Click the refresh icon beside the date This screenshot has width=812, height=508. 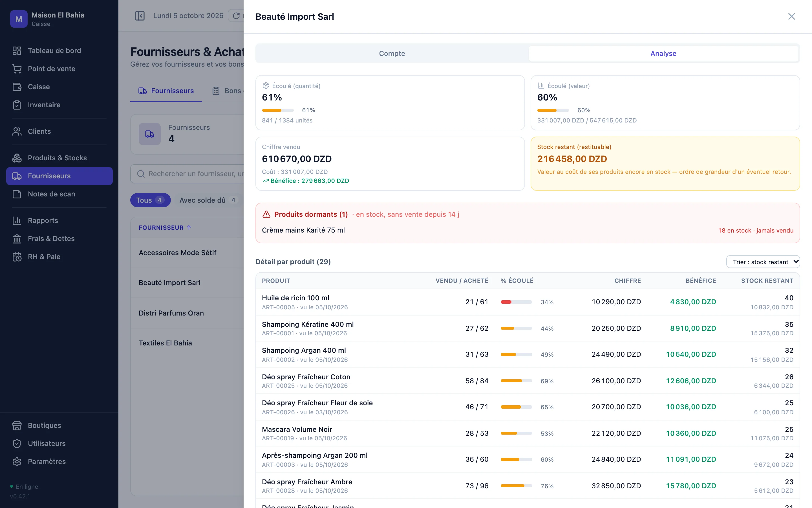(236, 16)
